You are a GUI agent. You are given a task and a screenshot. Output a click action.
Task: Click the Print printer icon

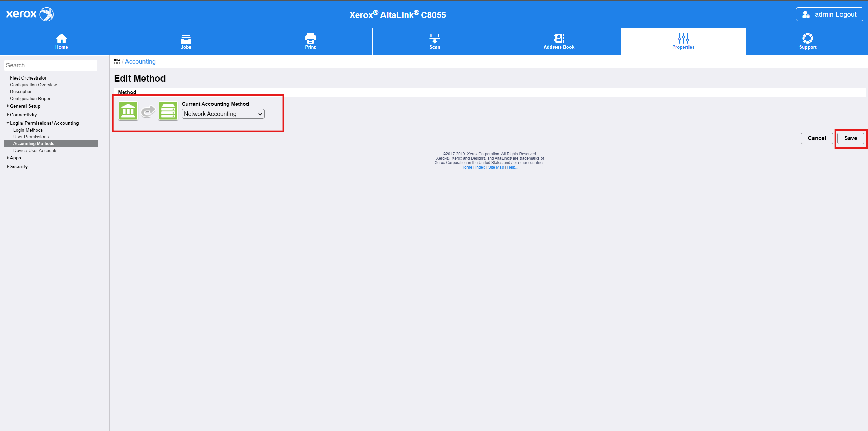310,38
